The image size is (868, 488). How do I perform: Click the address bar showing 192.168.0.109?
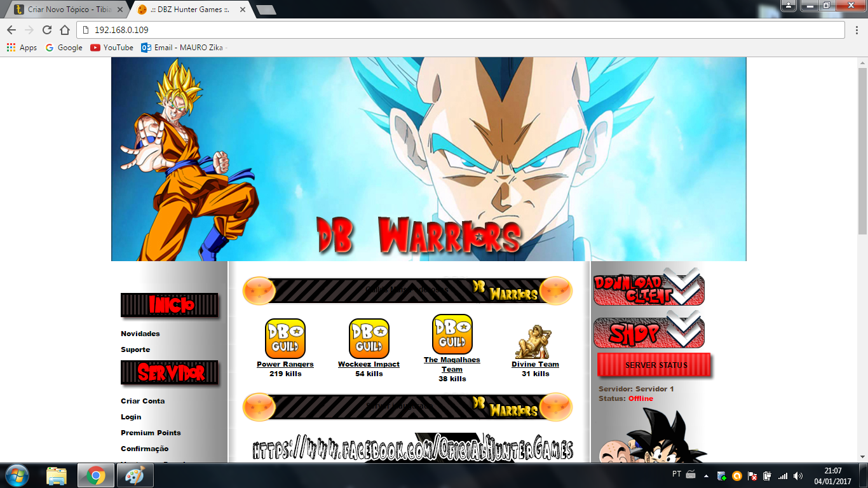[461, 30]
